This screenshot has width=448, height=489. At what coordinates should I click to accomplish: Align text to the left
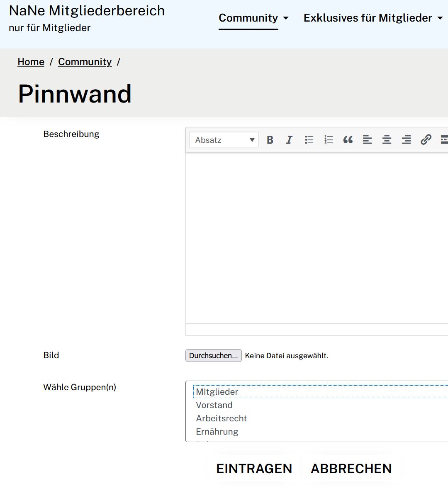click(367, 139)
